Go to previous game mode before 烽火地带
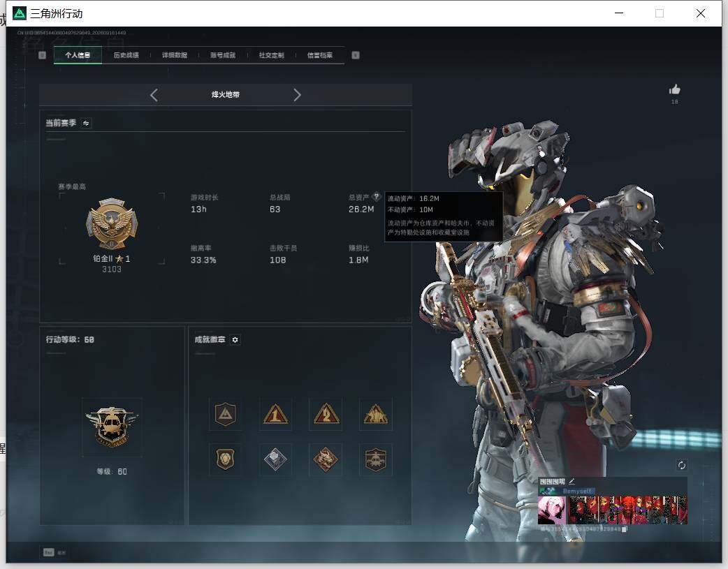The width and height of the screenshot is (728, 569). (154, 95)
